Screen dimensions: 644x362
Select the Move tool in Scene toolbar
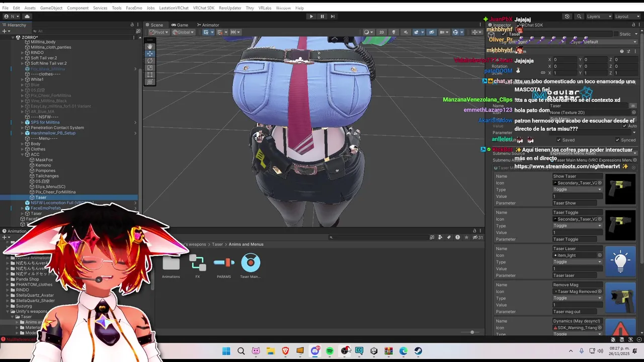tap(150, 53)
